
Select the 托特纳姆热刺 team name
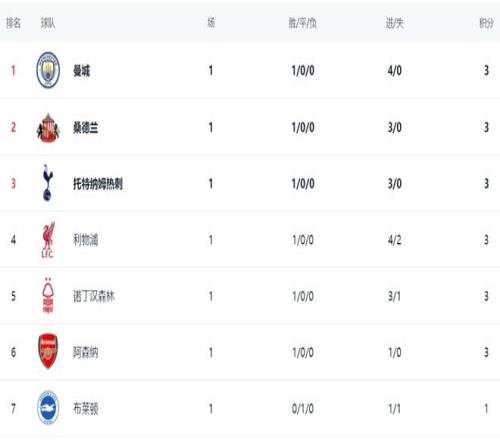[x=98, y=184]
